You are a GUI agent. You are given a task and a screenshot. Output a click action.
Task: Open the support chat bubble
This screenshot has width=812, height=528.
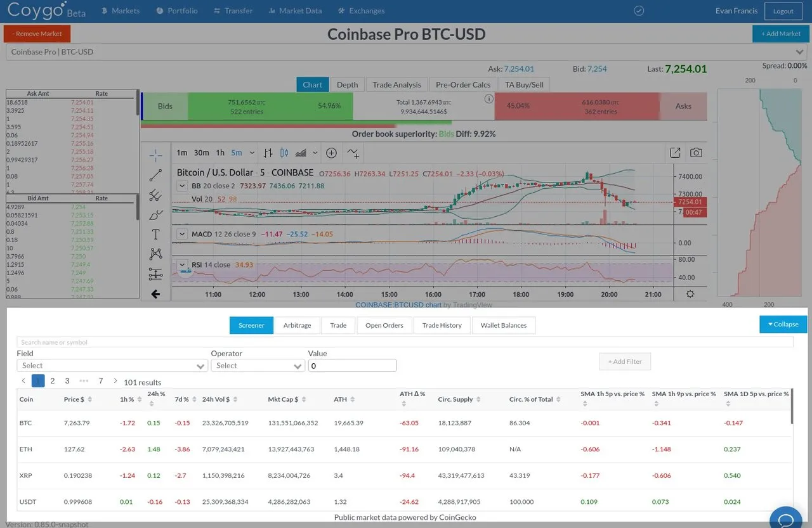[785, 518]
